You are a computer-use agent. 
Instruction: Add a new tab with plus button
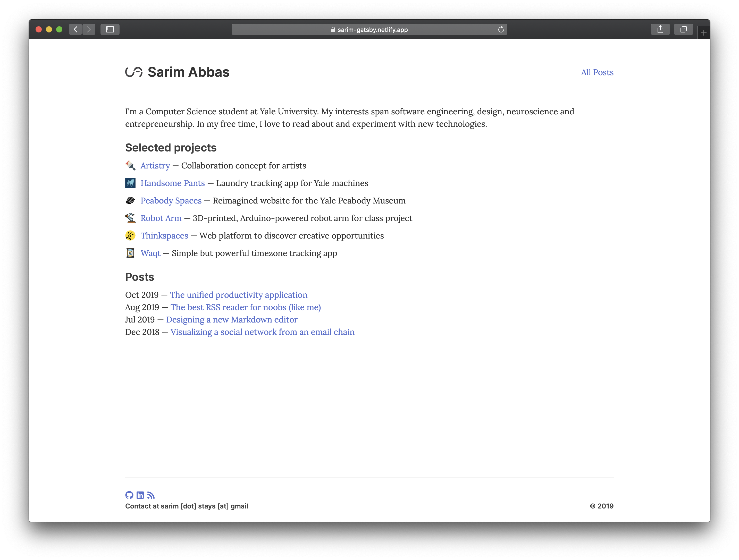pyautogui.click(x=704, y=33)
